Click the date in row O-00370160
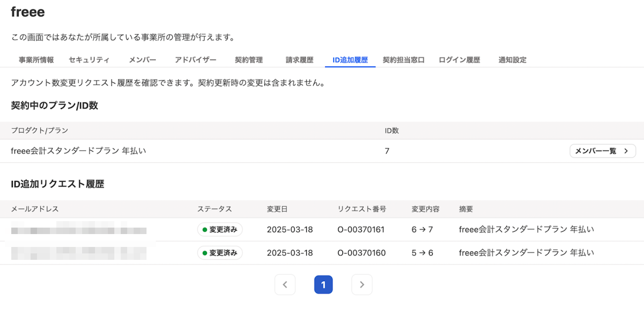Viewport: 644px width, 309px height. (x=290, y=253)
